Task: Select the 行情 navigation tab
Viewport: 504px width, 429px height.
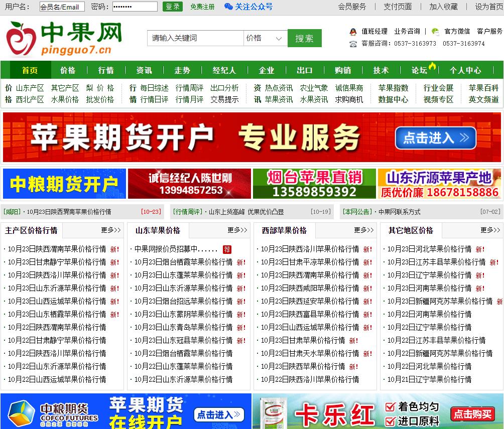Action: click(106, 70)
